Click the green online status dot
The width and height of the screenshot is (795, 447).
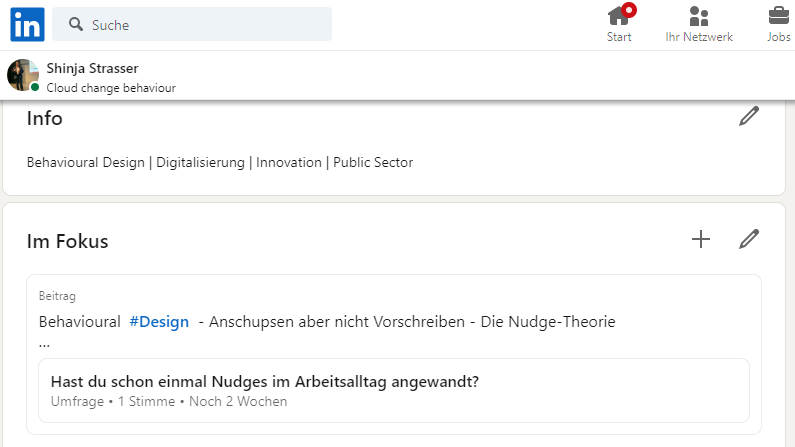pyautogui.click(x=36, y=88)
